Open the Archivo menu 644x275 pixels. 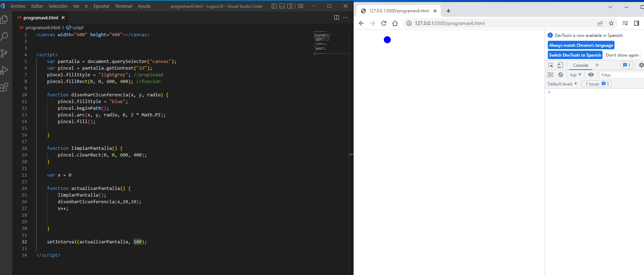pyautogui.click(x=18, y=6)
